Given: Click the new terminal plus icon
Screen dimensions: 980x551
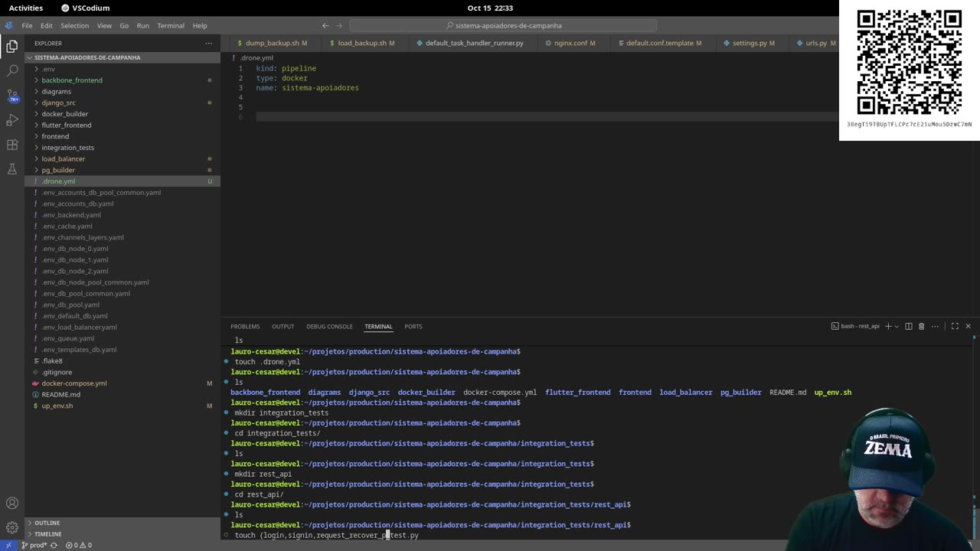Looking at the screenshot, I should [x=888, y=327].
